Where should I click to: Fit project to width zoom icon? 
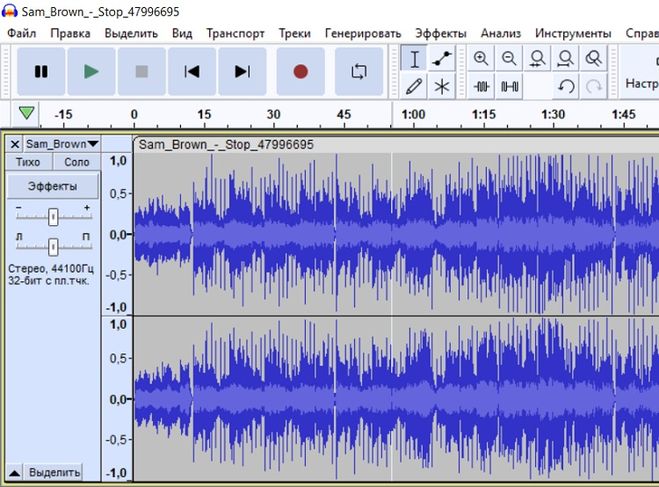coord(566,58)
